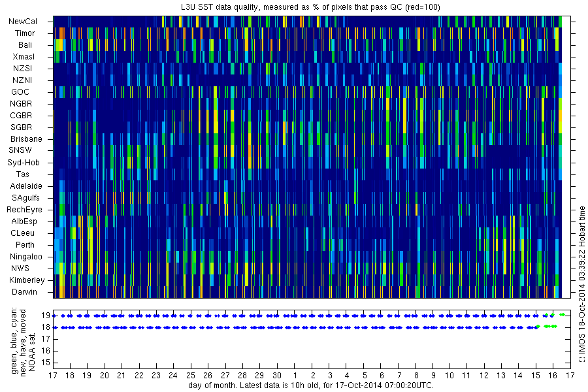Click day-of-month tick label 10
Image resolution: width=588 pixels, height=392 pixels.
449,376
